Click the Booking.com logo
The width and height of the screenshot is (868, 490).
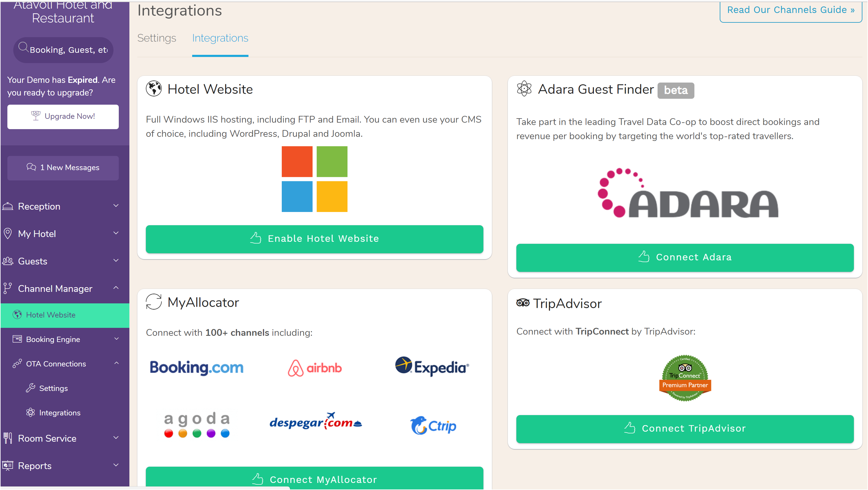coord(197,368)
